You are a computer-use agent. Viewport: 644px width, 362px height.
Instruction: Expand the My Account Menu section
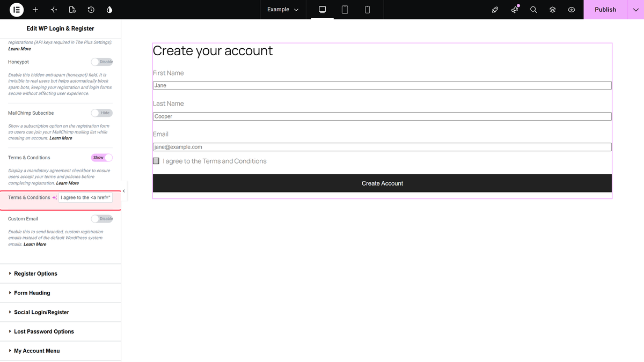tap(61, 351)
